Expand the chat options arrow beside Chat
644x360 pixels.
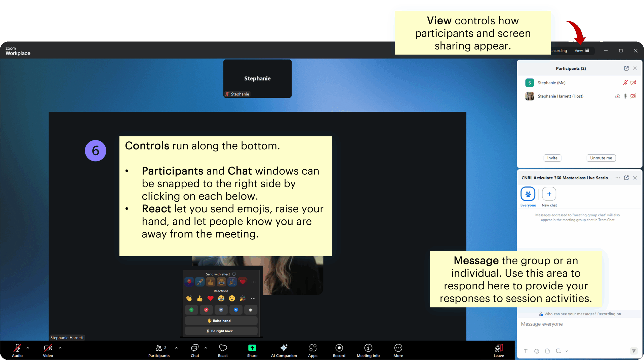pyautogui.click(x=206, y=348)
